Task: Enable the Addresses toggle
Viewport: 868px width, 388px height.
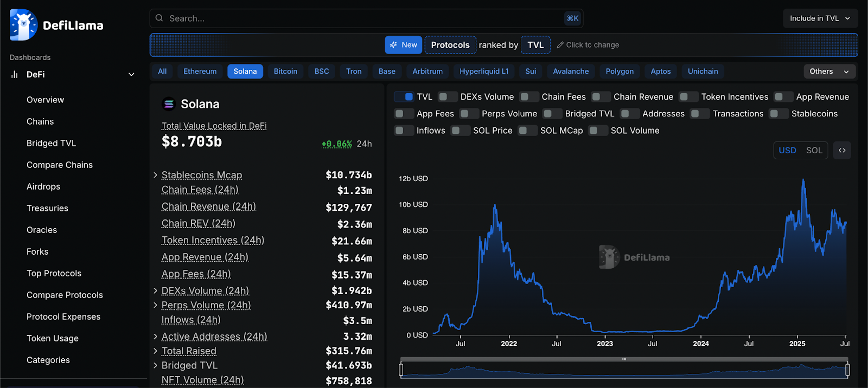Action: (x=630, y=114)
